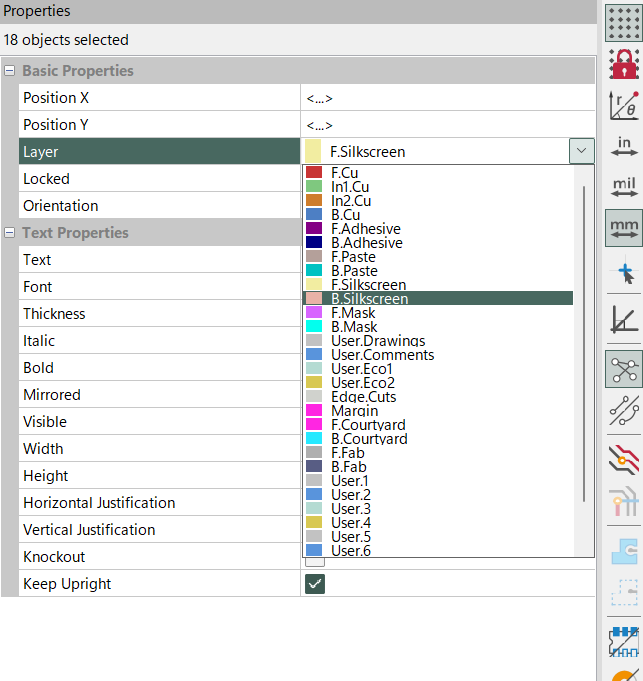Close the Layer dropdown using its arrow
Image resolution: width=643 pixels, height=681 pixels.
coord(581,151)
